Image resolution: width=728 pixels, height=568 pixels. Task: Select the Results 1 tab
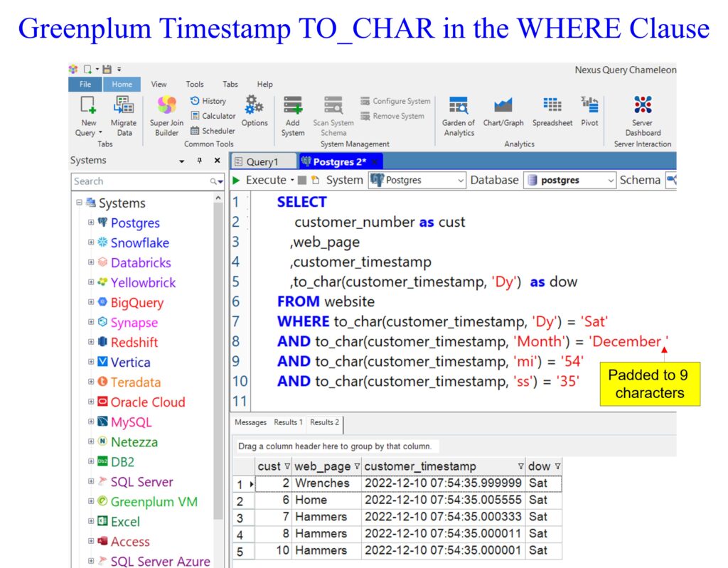[288, 422]
